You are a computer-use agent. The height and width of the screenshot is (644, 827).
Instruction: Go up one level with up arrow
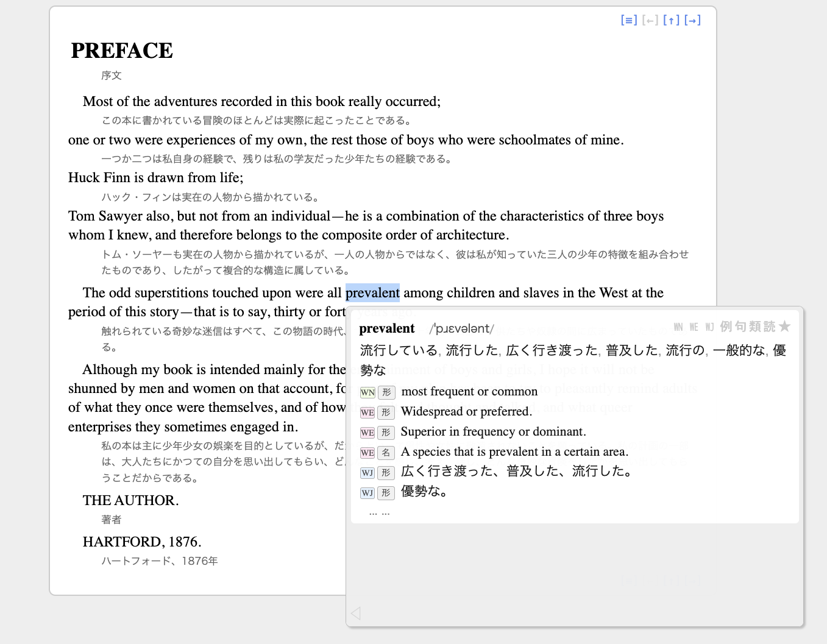tap(671, 20)
